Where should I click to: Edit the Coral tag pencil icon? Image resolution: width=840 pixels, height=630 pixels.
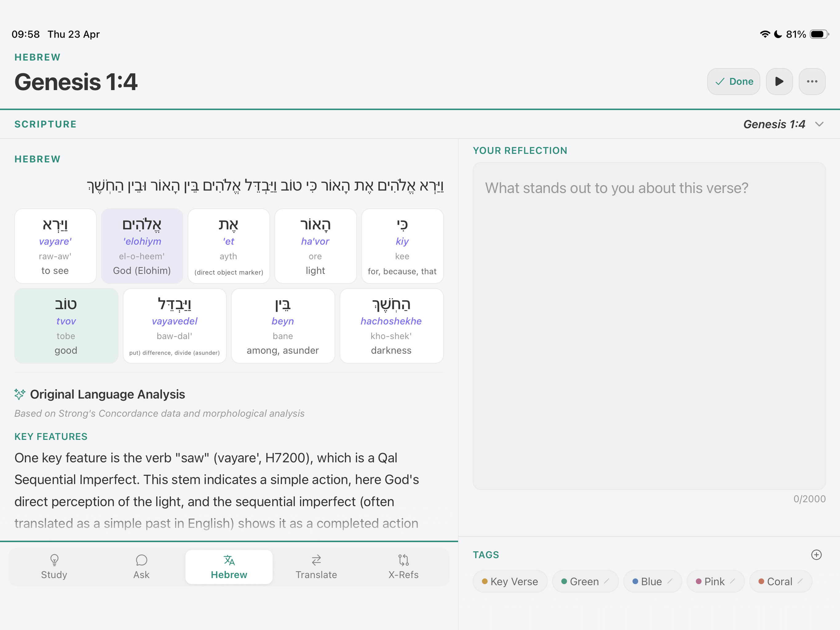click(x=800, y=581)
